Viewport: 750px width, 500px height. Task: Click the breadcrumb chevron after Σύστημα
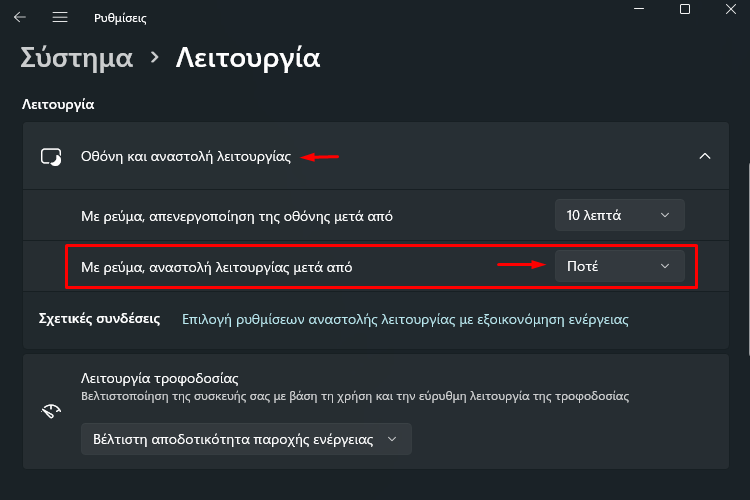pyautogui.click(x=154, y=58)
